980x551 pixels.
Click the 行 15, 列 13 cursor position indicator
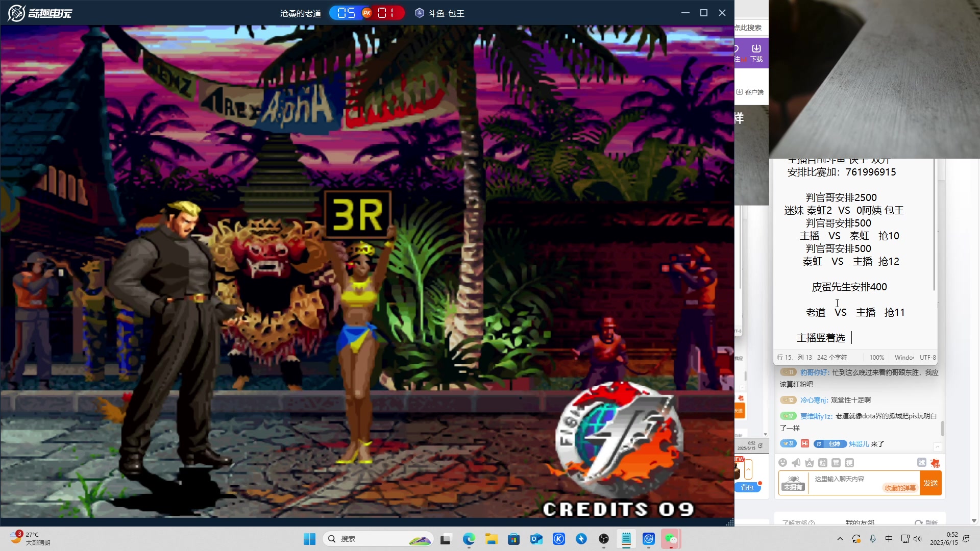click(794, 358)
